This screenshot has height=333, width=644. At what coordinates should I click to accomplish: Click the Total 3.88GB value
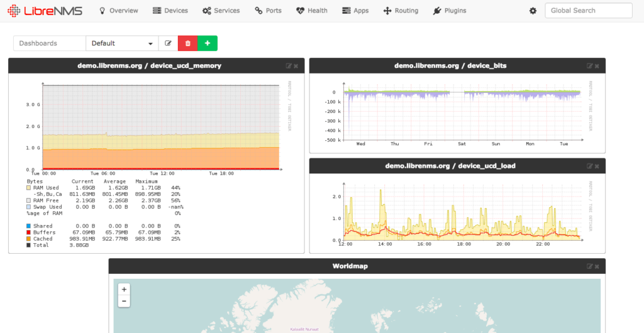pyautogui.click(x=79, y=245)
